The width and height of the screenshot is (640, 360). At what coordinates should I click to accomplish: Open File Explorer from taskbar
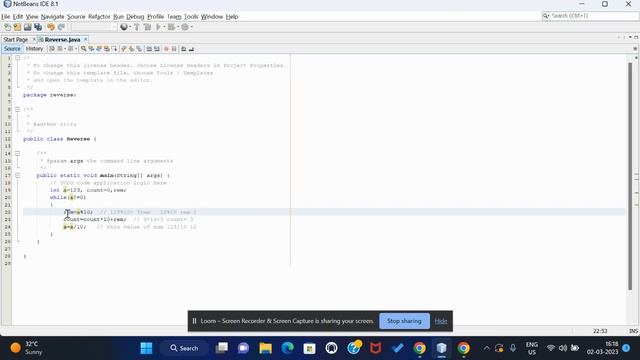[265, 348]
